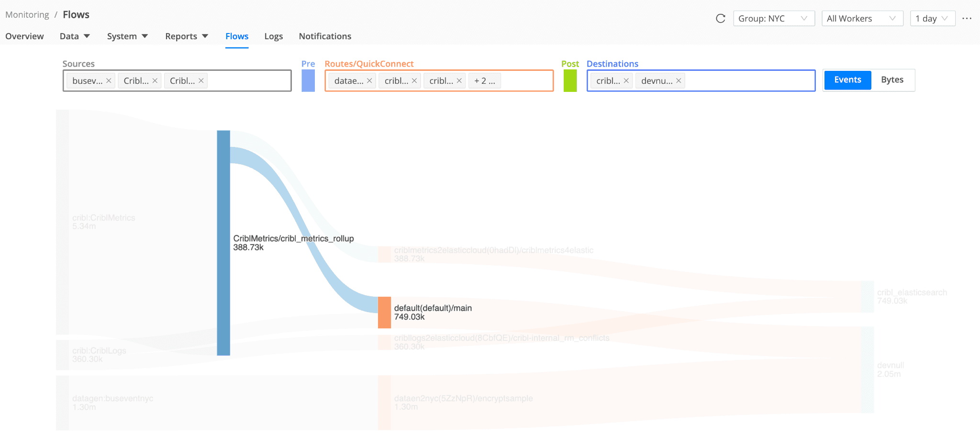The width and height of the screenshot is (980, 437).
Task: Remove the devnu... destination chip
Action: [679, 81]
